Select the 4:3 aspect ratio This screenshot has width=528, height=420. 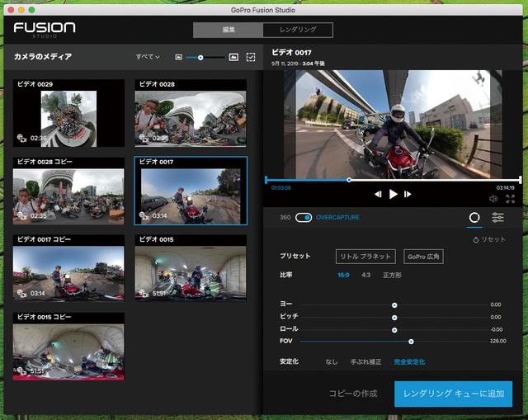pyautogui.click(x=365, y=275)
